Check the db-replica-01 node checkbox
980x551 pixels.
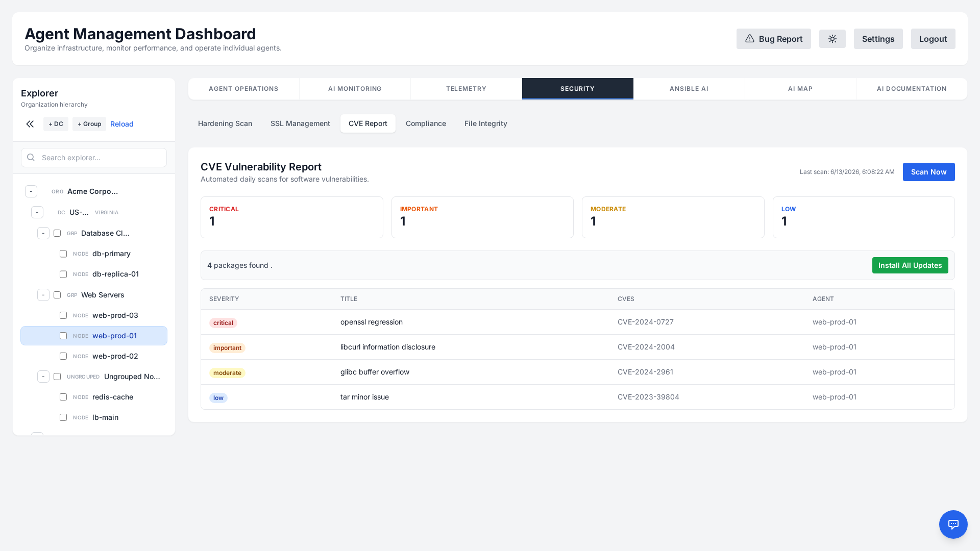click(x=63, y=274)
